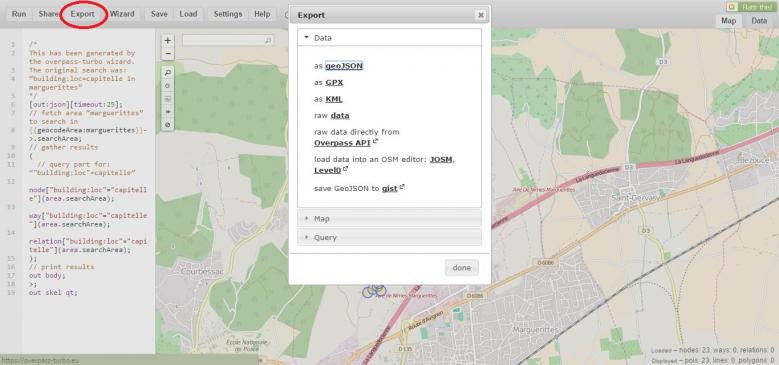The image size is (779, 365).
Task: Click the "// gather results" comment line
Action: [x=63, y=147]
